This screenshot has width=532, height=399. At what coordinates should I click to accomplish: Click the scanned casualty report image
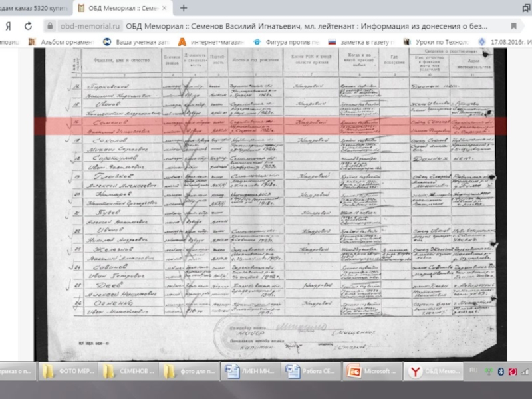point(270,204)
